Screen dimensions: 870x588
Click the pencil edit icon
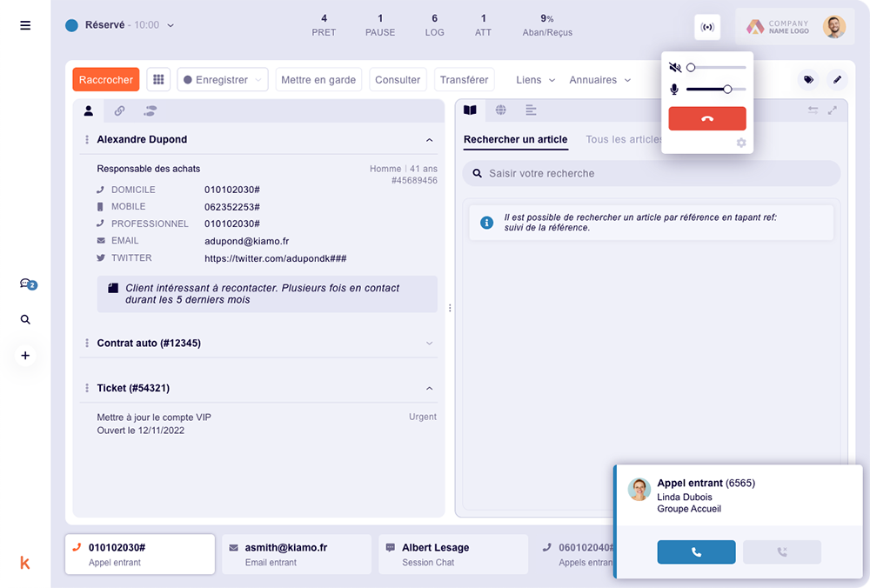[837, 79]
